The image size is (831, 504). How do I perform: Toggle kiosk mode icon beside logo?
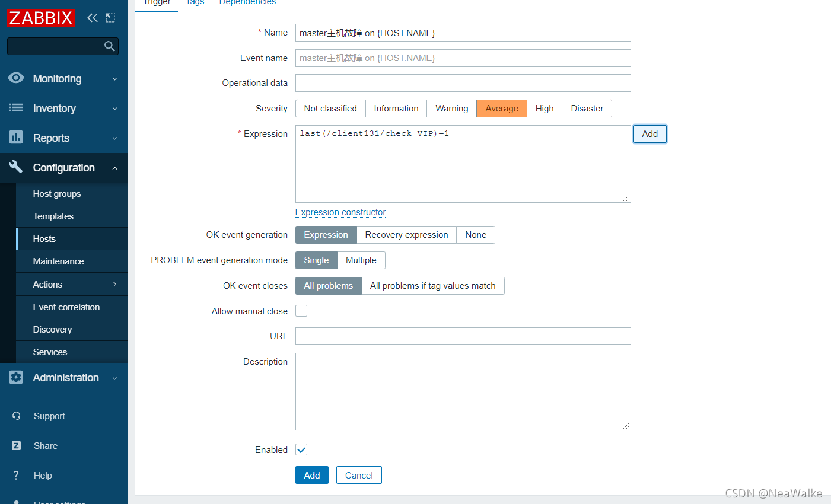point(110,18)
